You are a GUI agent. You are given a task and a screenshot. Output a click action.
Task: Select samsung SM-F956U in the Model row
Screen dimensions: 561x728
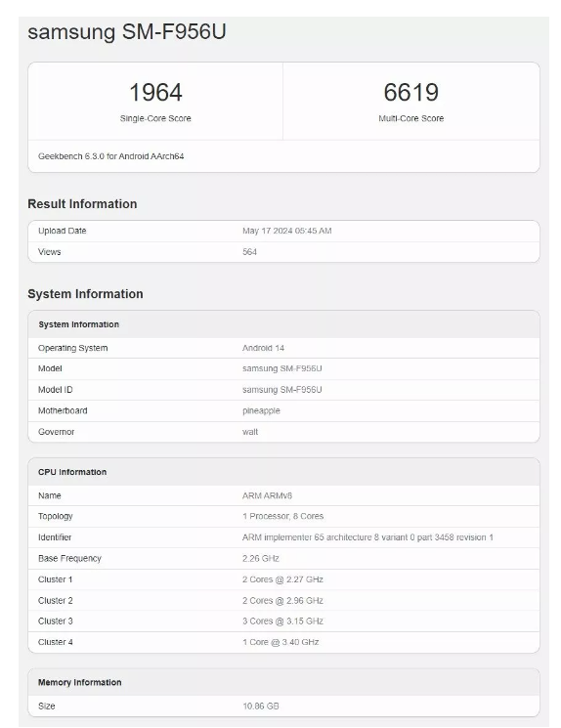[x=281, y=368]
